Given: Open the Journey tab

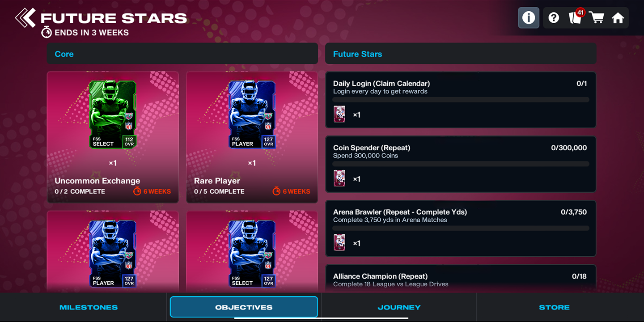Looking at the screenshot, I should (x=399, y=307).
